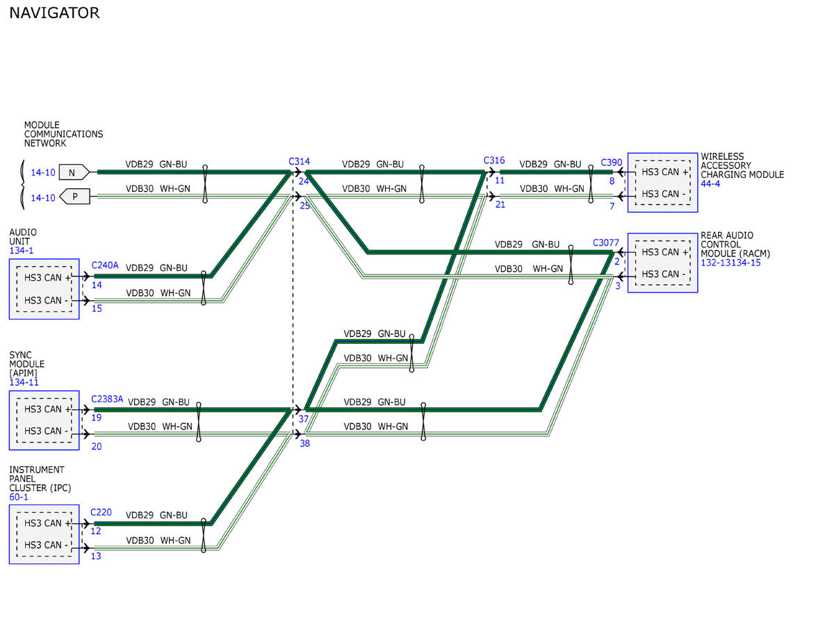The height and width of the screenshot is (644, 834).
Task: Open Instrument Panel Cluster 60-1 reference
Action: tap(19, 497)
